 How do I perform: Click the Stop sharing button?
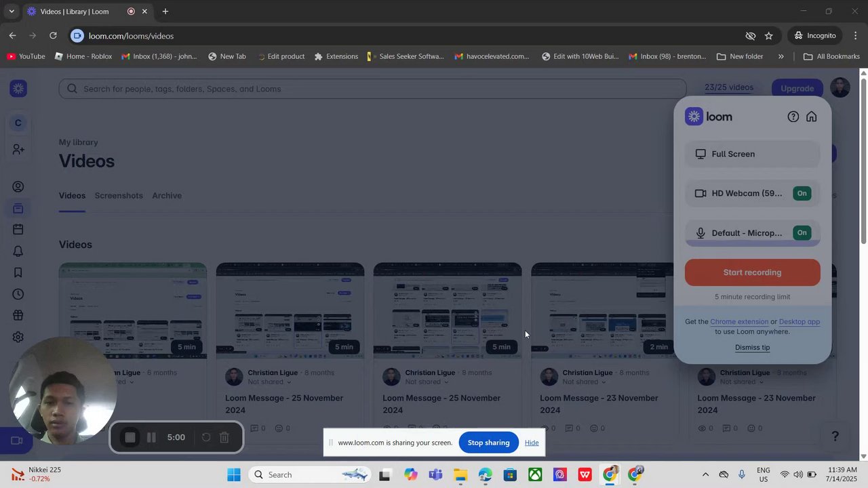pyautogui.click(x=488, y=443)
